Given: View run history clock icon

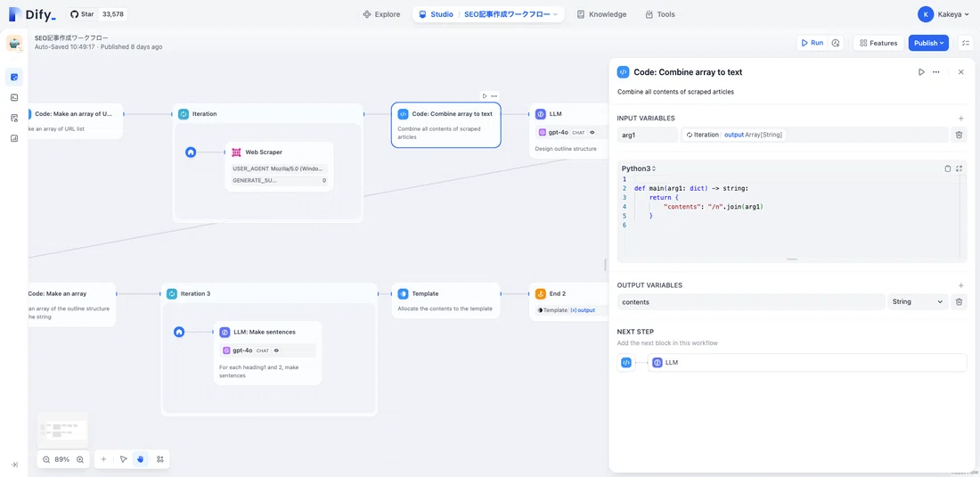Looking at the screenshot, I should pos(836,43).
